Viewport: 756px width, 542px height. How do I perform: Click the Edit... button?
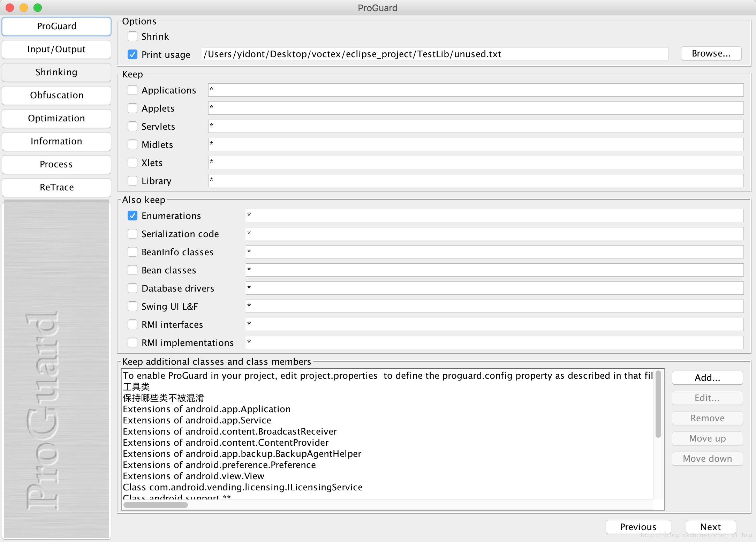coord(707,398)
